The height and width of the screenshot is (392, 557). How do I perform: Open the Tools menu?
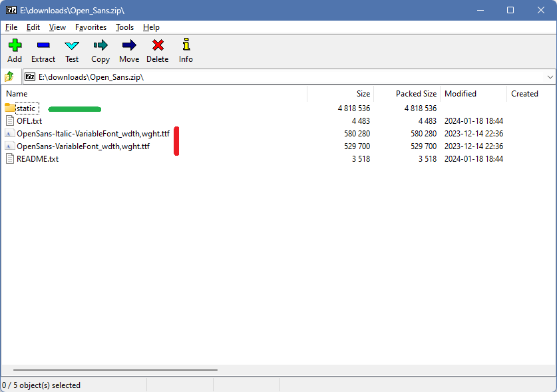click(x=124, y=27)
